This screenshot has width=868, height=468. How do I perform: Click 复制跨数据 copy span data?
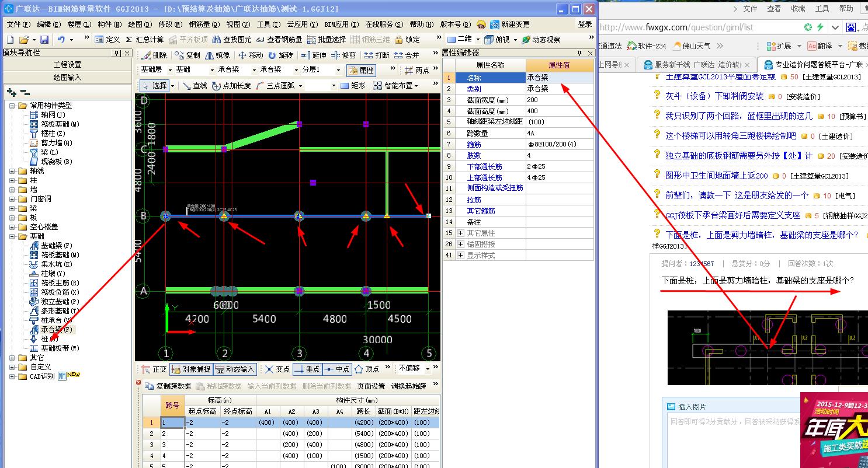point(168,386)
